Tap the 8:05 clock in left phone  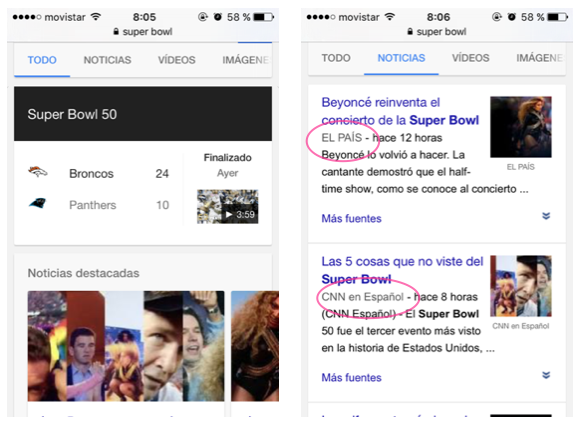click(144, 17)
